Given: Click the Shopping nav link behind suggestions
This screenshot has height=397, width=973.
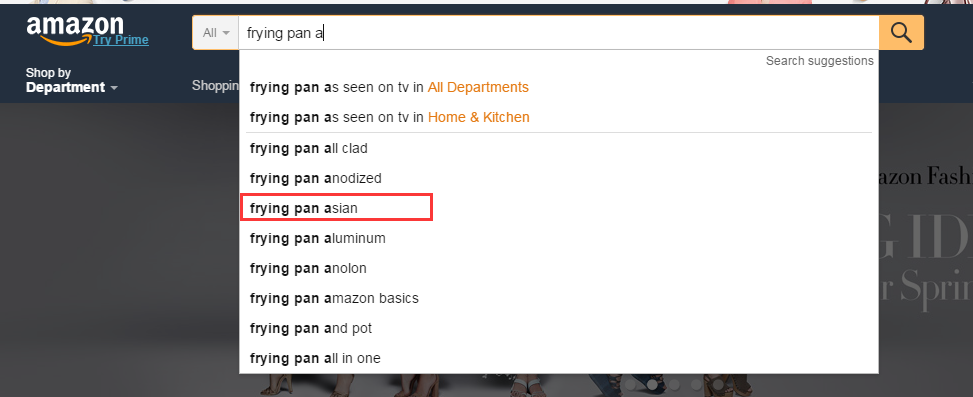Looking at the screenshot, I should [x=215, y=86].
